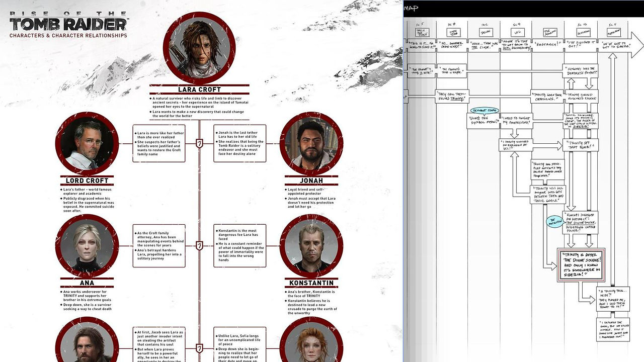
Task: Click the 'Sc 11' scene header in the map
Action: (612, 24)
